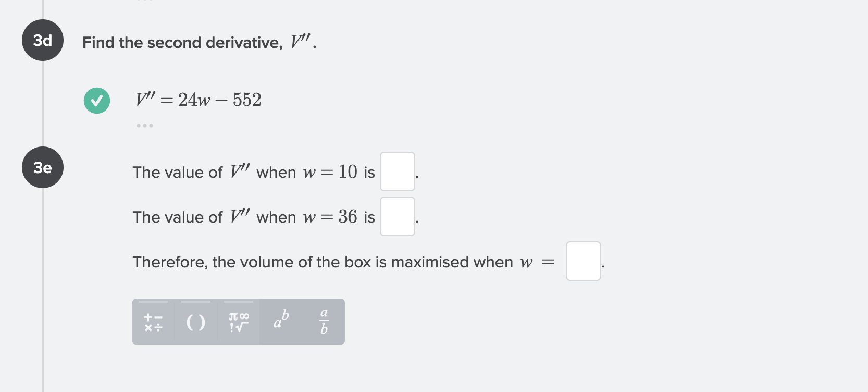Expand the operators group indicator bar
The image size is (868, 392).
coord(153,301)
